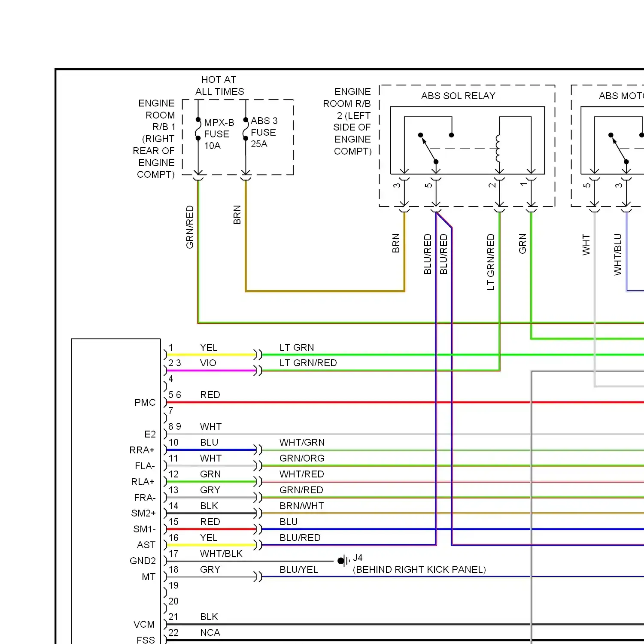Select the YEL label on pin 16 row
Image resolution: width=644 pixels, height=644 pixels.
point(209,538)
